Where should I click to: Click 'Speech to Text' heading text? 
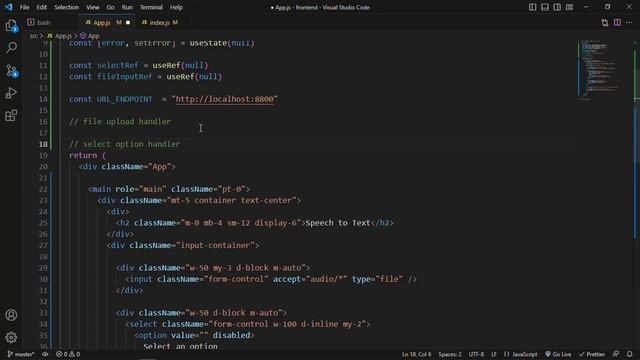coord(338,223)
